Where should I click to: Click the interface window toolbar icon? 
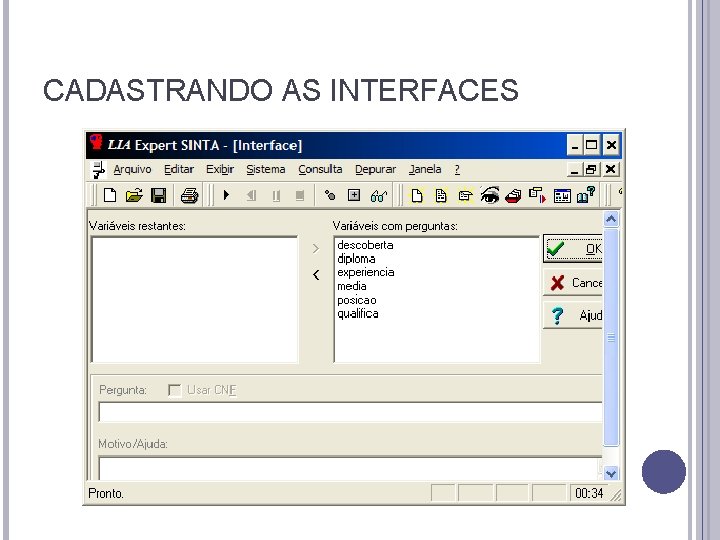(x=562, y=196)
